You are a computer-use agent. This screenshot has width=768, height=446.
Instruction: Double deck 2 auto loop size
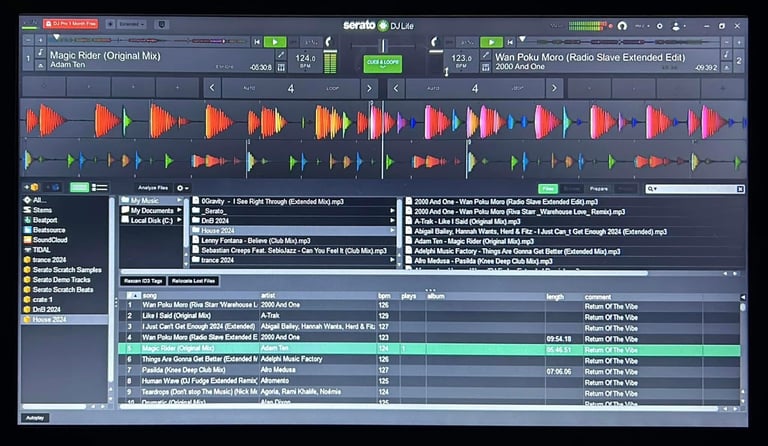(554, 88)
